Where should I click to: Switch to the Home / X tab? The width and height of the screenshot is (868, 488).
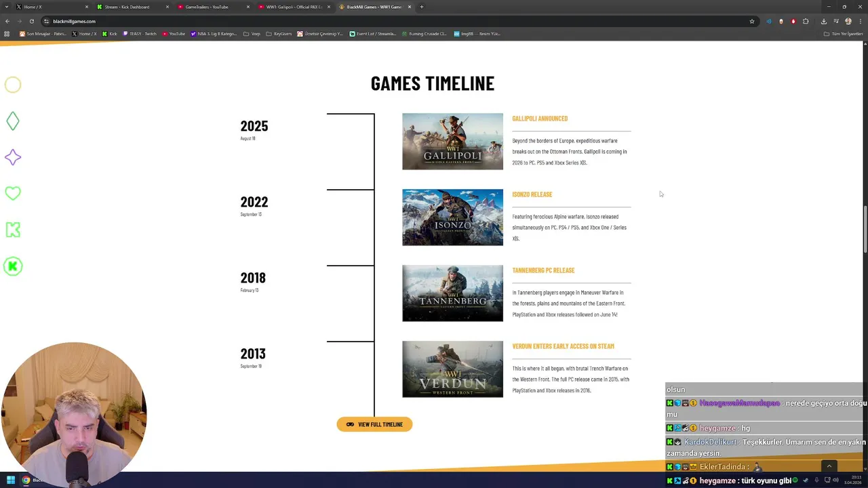coord(52,7)
